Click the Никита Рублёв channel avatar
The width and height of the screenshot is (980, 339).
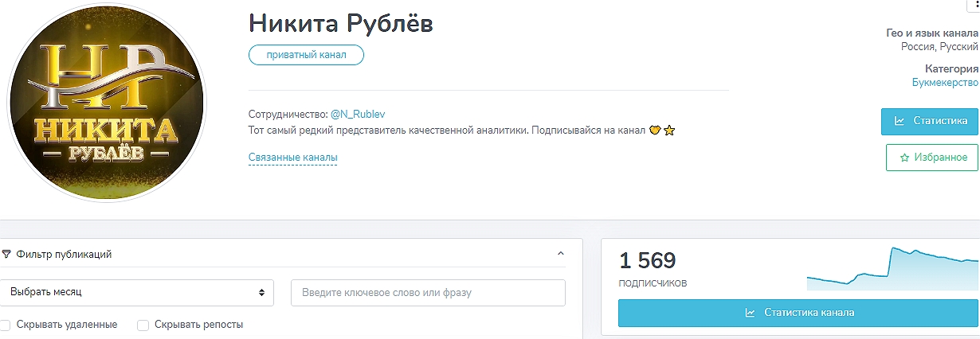pos(106,103)
